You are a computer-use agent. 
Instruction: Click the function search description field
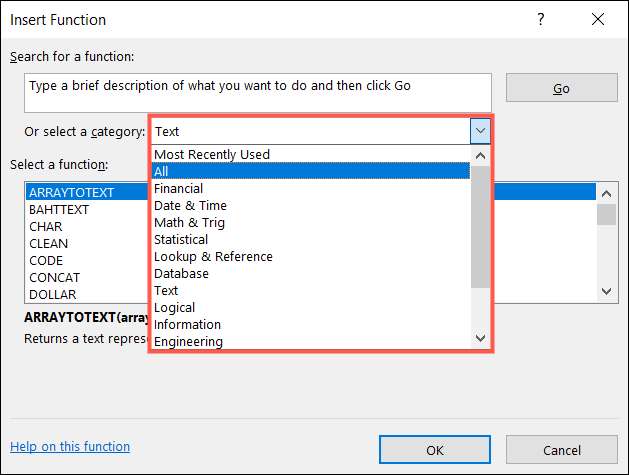point(258,92)
